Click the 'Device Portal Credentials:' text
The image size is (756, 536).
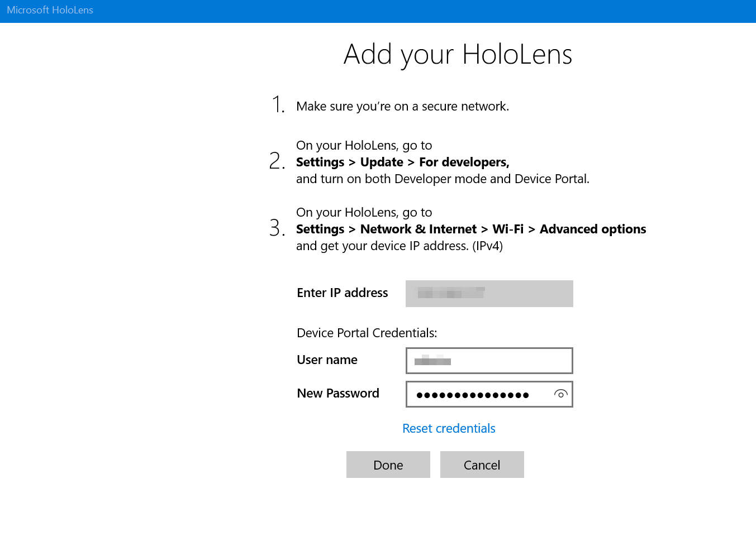click(367, 333)
